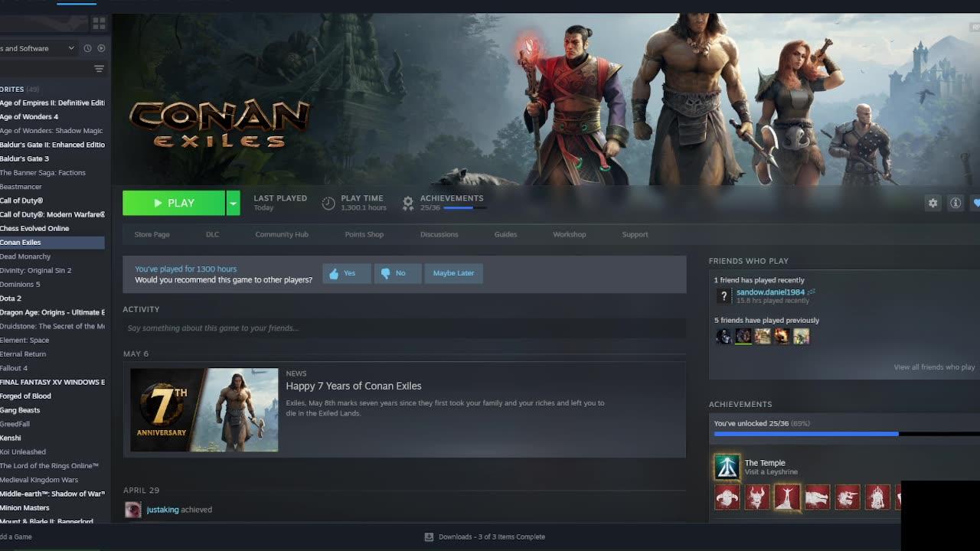Click The Temple achievement icon
The image size is (980, 551).
coord(727,466)
